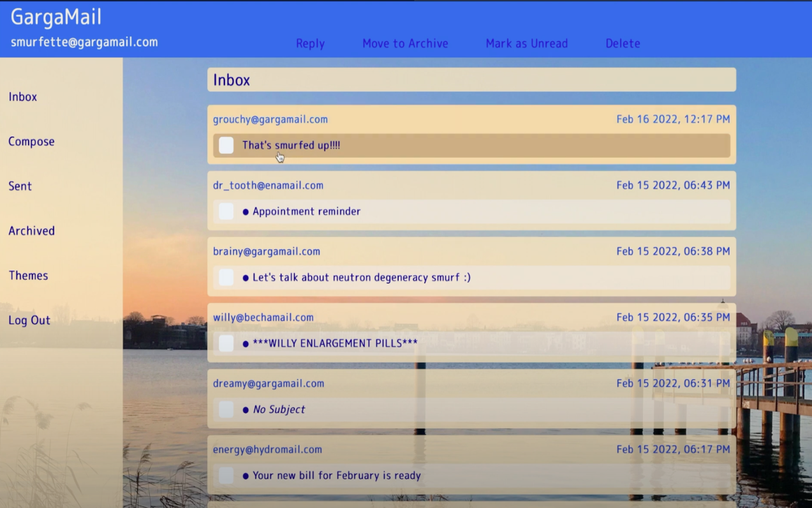Click Reply in the top toolbar
This screenshot has width=812, height=508.
click(310, 43)
